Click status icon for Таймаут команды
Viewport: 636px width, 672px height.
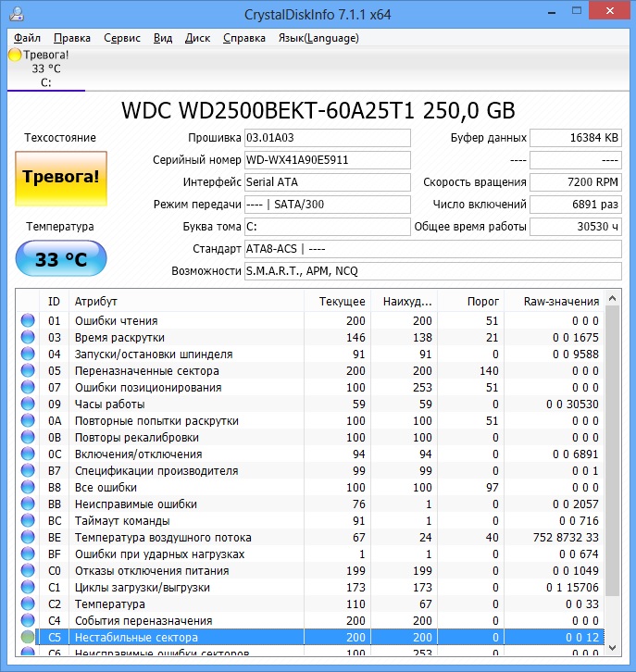[28, 521]
